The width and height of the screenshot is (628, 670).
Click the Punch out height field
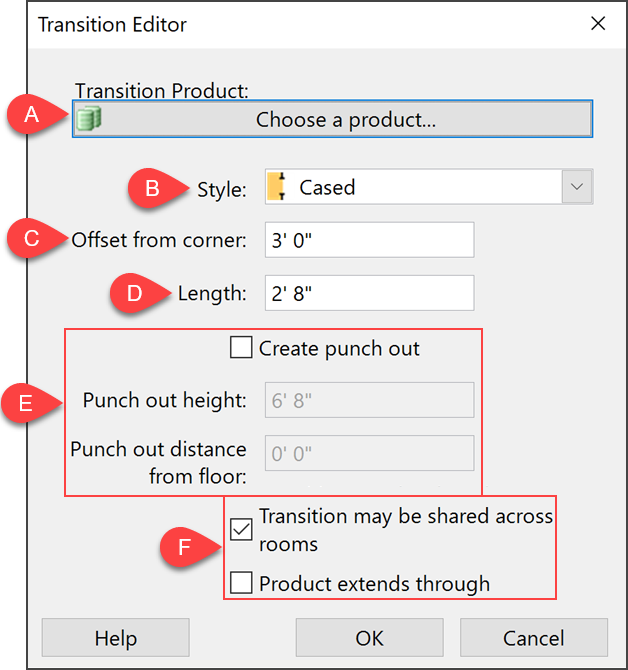tap(370, 400)
